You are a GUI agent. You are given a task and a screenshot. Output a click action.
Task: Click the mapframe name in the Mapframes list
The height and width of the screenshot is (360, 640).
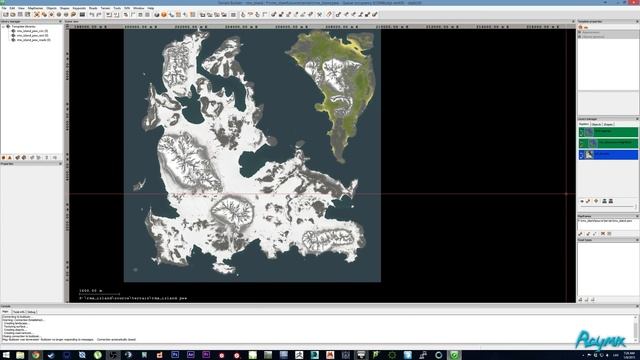604,221
